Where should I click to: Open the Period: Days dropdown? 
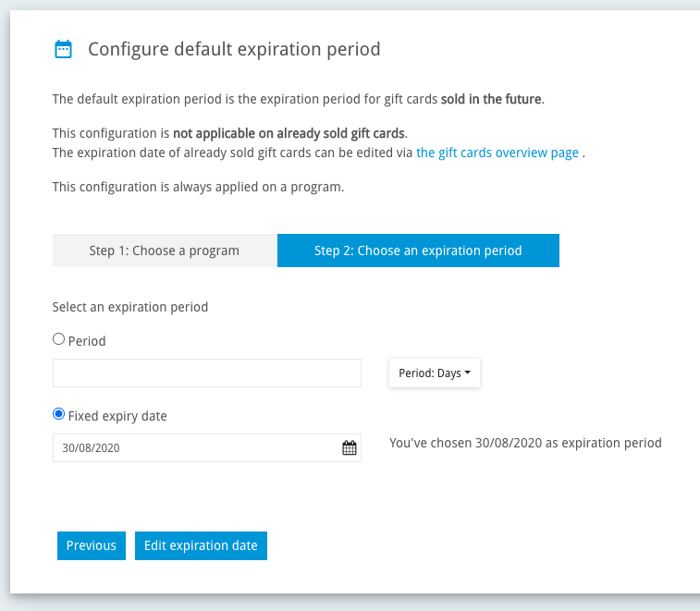(x=435, y=373)
